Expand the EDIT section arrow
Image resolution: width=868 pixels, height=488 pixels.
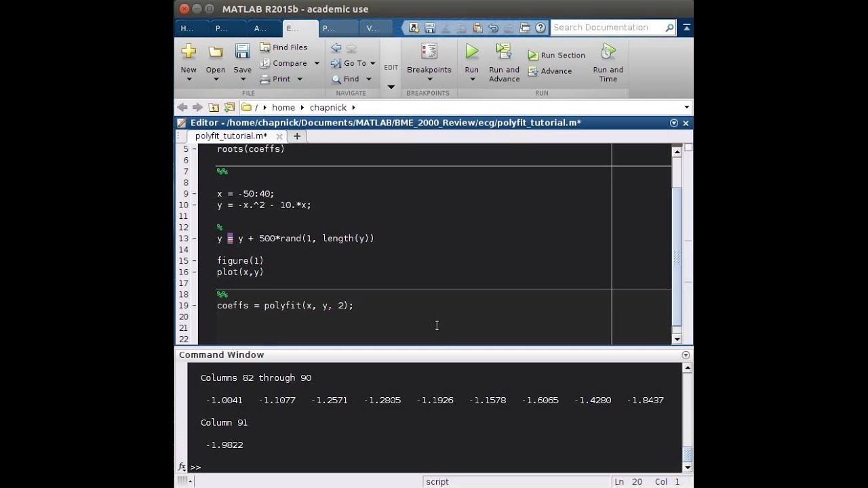(x=391, y=87)
